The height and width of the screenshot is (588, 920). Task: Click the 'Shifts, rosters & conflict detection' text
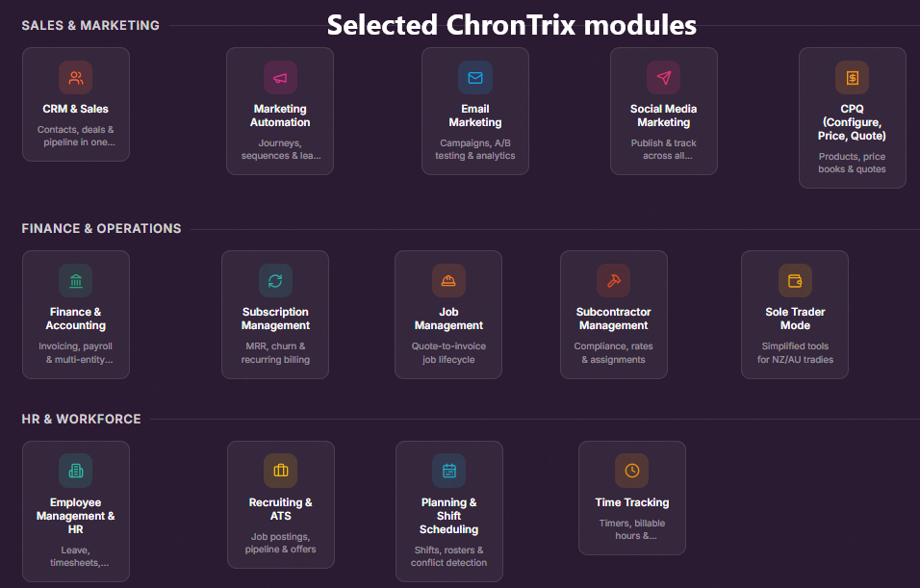pos(448,556)
